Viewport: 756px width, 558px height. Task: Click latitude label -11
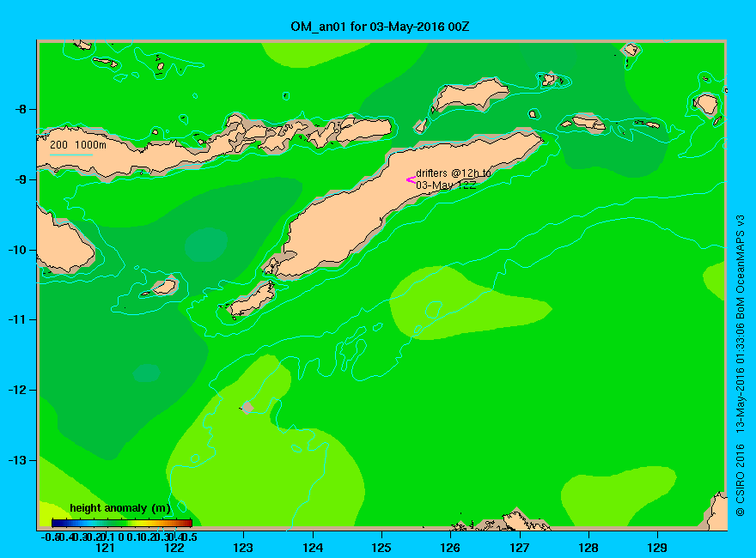pyautogui.click(x=17, y=320)
